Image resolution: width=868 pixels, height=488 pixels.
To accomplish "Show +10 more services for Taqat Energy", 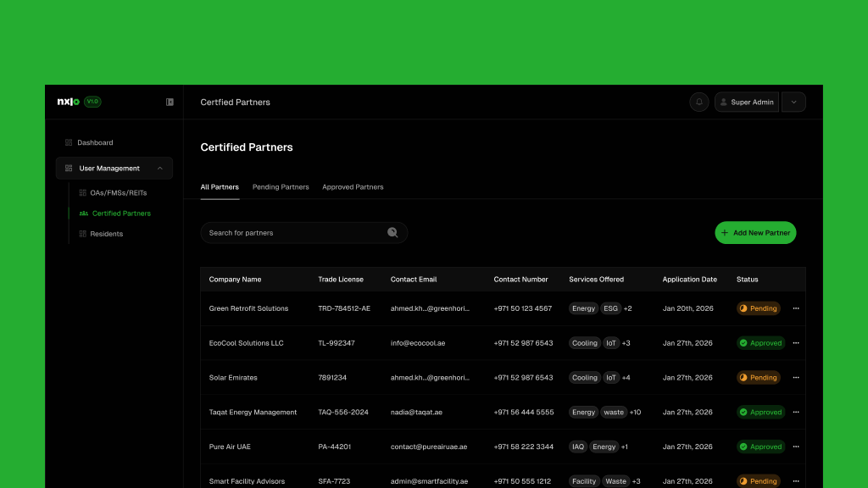I will point(635,413).
